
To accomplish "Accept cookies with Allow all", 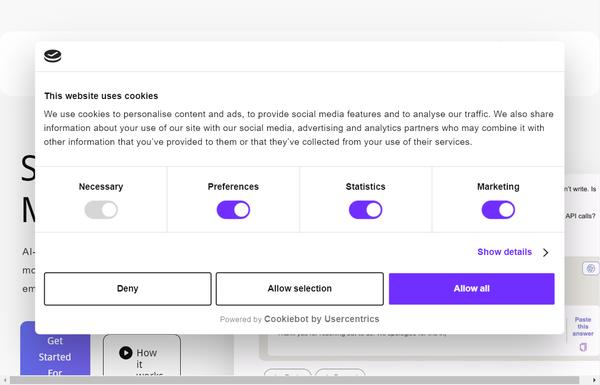I will click(471, 289).
